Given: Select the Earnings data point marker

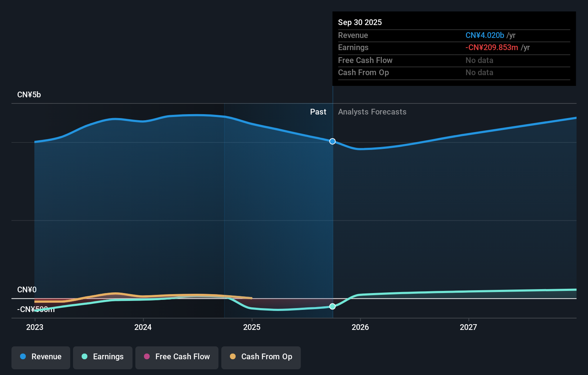Looking at the screenshot, I should coord(332,306).
